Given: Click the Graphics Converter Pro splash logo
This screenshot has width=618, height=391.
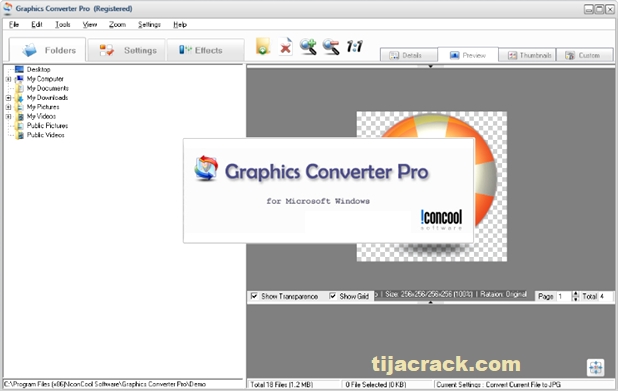Looking at the screenshot, I should [206, 168].
